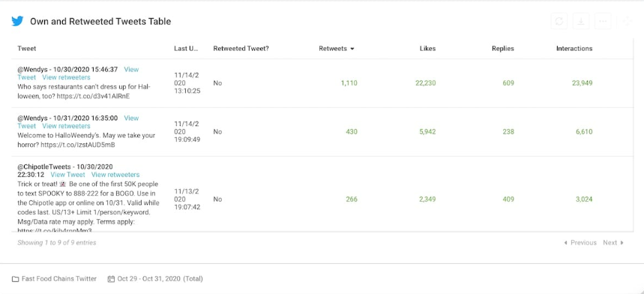Sort table by Interactions column
The image size is (644, 294).
(574, 49)
